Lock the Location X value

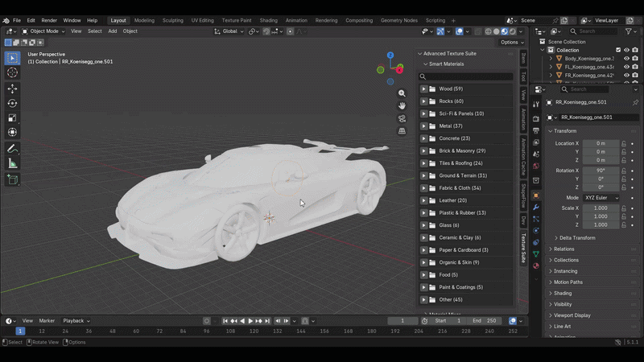(x=623, y=144)
